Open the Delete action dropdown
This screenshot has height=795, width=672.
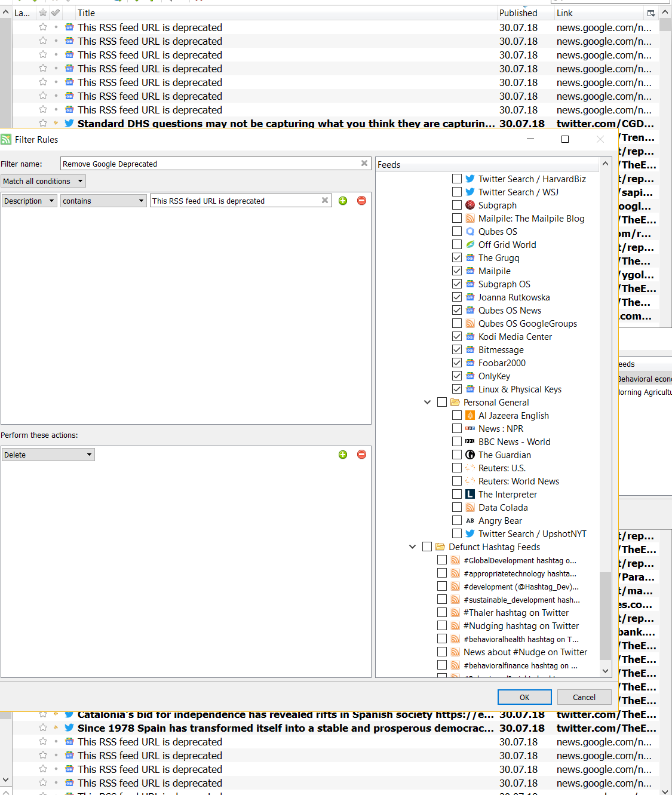tap(48, 455)
